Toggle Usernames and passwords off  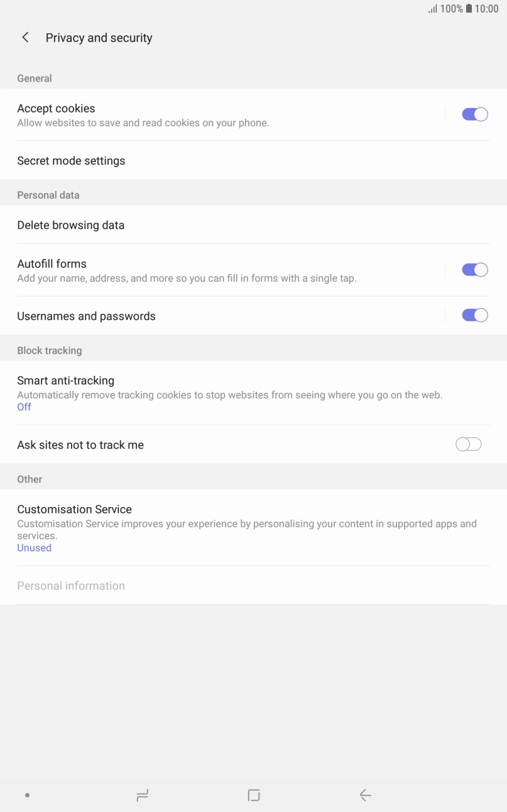click(x=474, y=315)
